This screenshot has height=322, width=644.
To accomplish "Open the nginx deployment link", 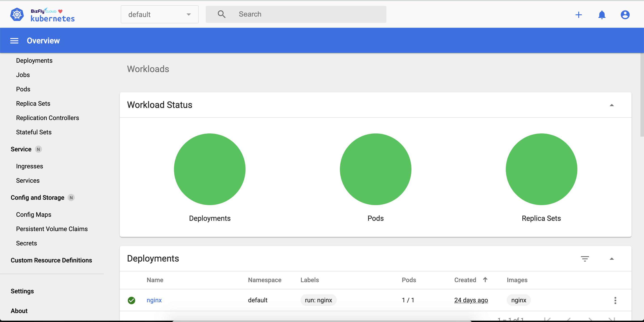I will click(x=154, y=300).
